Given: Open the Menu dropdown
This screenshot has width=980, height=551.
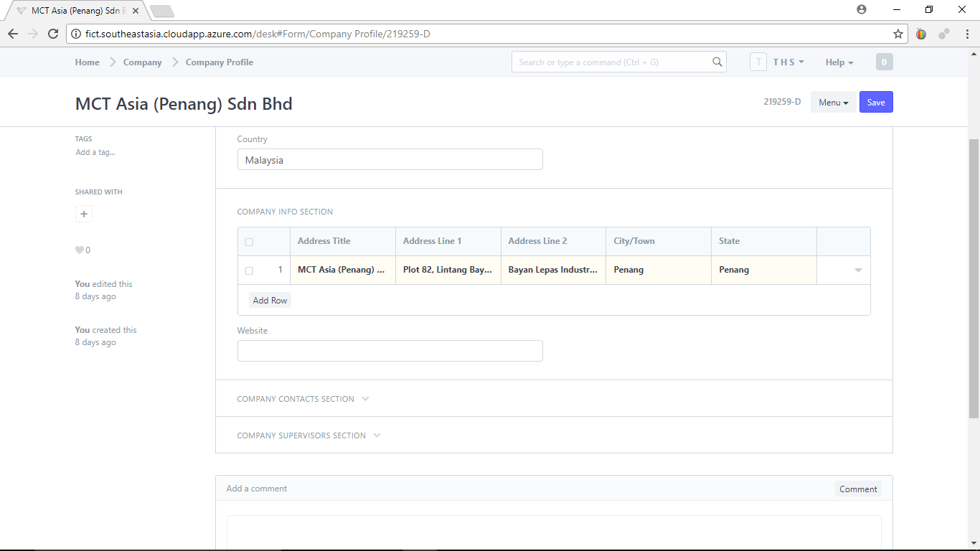Looking at the screenshot, I should (833, 102).
